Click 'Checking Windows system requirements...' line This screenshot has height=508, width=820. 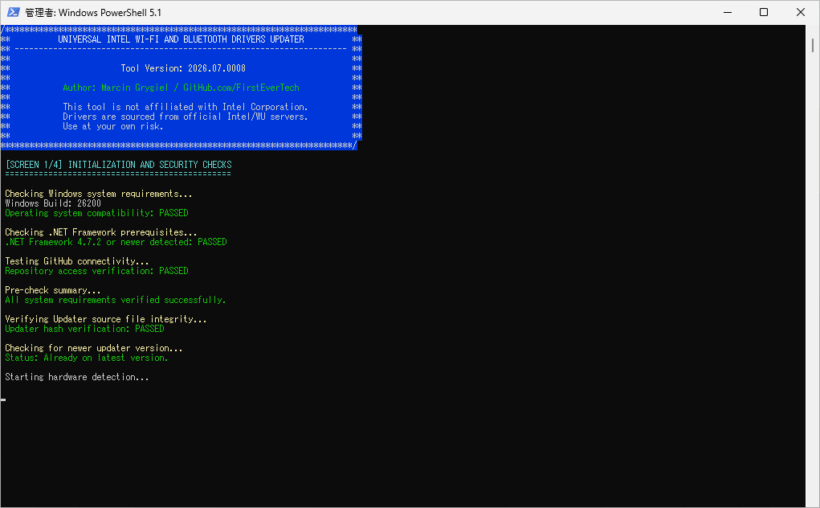pos(99,194)
